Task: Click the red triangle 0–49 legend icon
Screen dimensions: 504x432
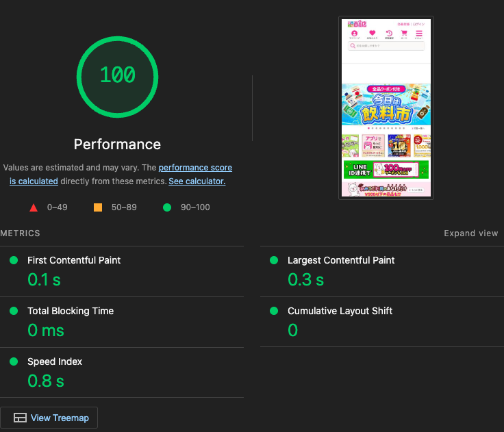Action: [x=34, y=207]
